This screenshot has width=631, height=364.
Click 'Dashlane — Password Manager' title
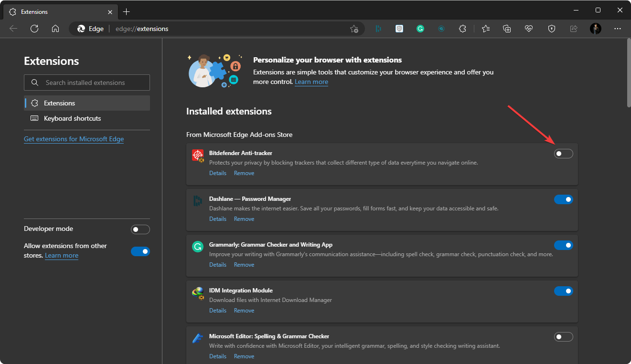pyautogui.click(x=250, y=199)
